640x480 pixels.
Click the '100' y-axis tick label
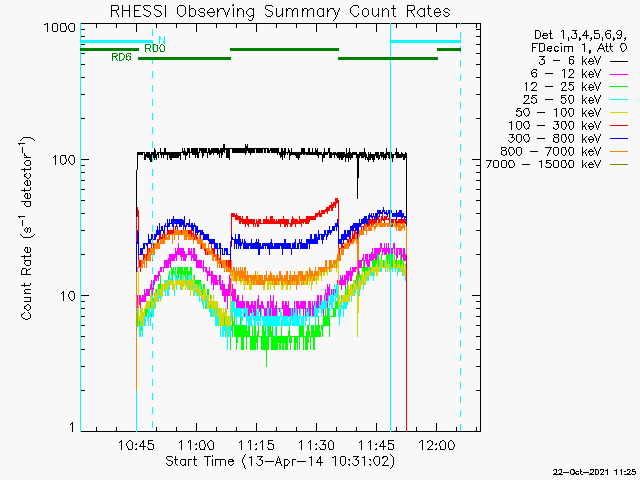64,160
